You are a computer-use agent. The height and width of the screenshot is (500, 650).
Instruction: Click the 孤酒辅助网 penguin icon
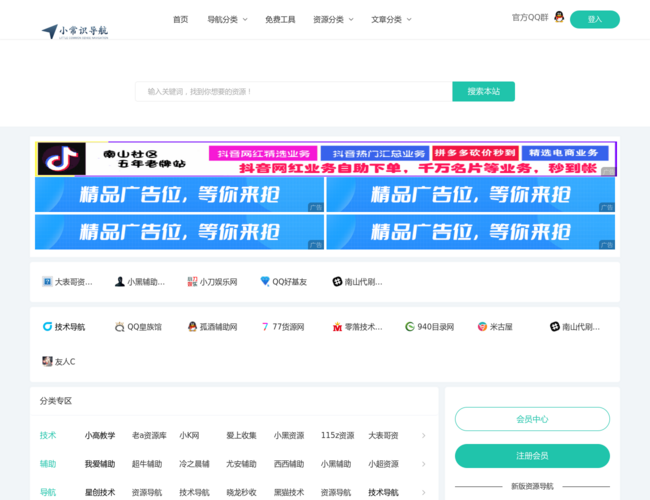192,327
